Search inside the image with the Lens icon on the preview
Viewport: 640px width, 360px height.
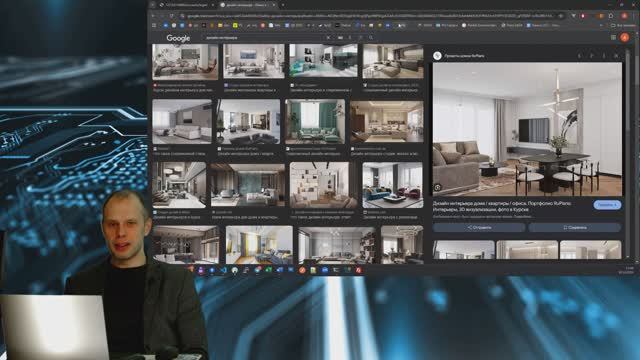tap(438, 187)
